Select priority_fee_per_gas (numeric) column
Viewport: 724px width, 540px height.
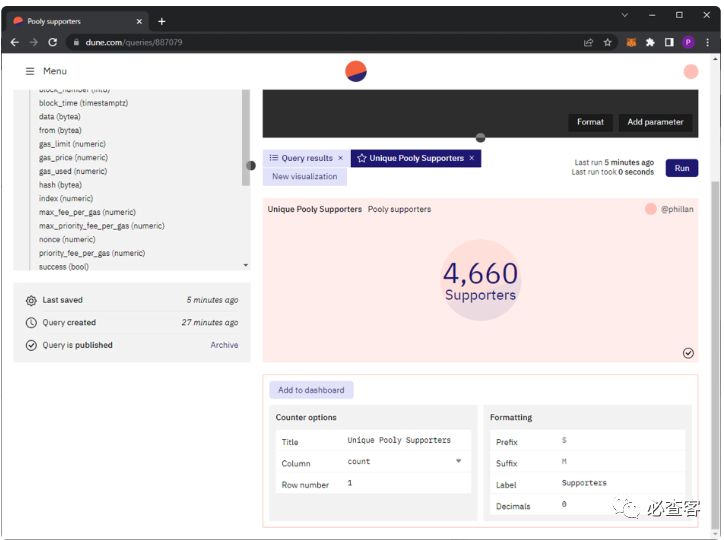coord(92,253)
